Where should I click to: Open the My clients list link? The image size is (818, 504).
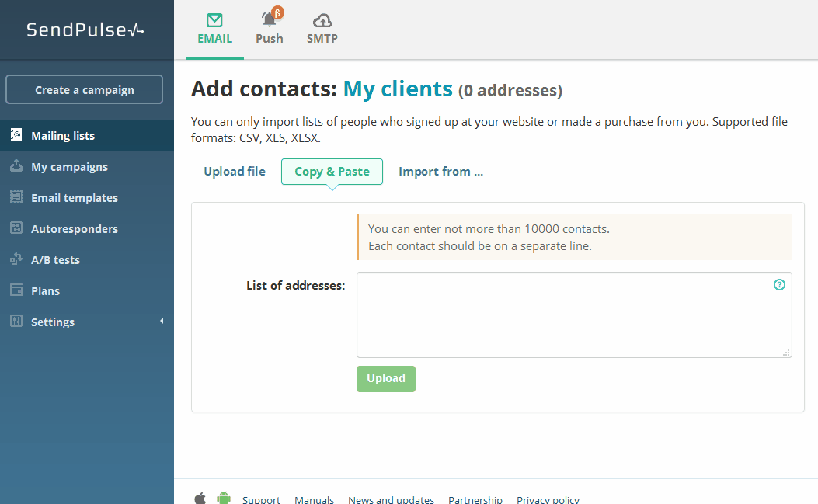pyautogui.click(x=398, y=89)
